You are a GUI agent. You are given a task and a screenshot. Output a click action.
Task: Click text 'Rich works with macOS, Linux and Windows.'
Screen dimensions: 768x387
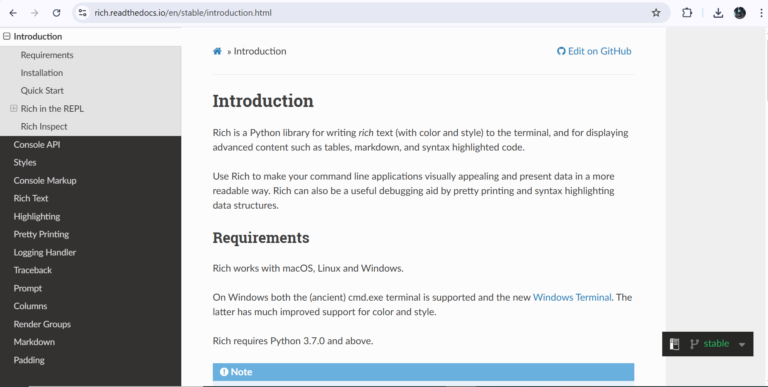pyautogui.click(x=308, y=268)
